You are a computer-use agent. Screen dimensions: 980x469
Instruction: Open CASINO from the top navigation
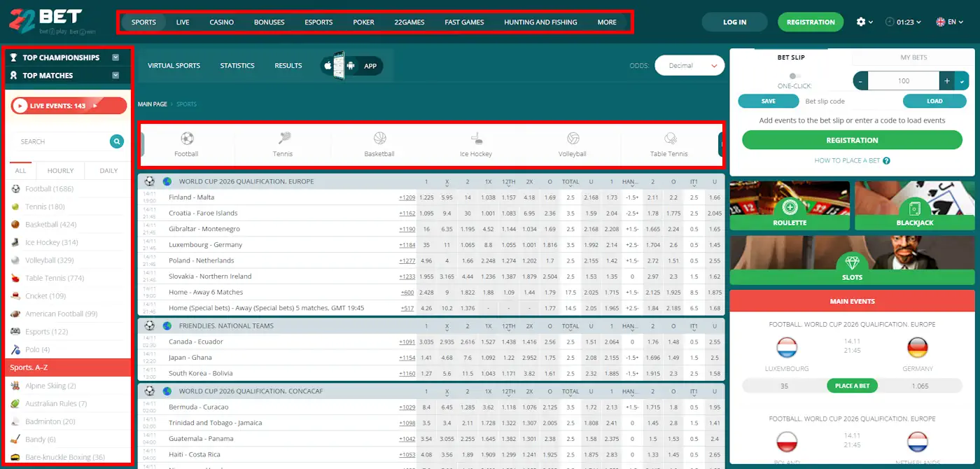point(221,22)
